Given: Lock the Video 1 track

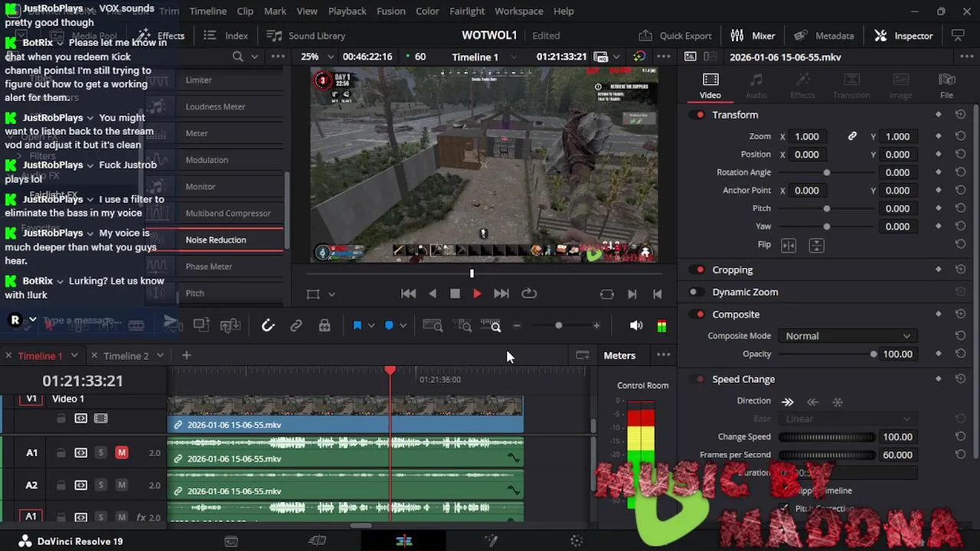Looking at the screenshot, I should tap(60, 419).
